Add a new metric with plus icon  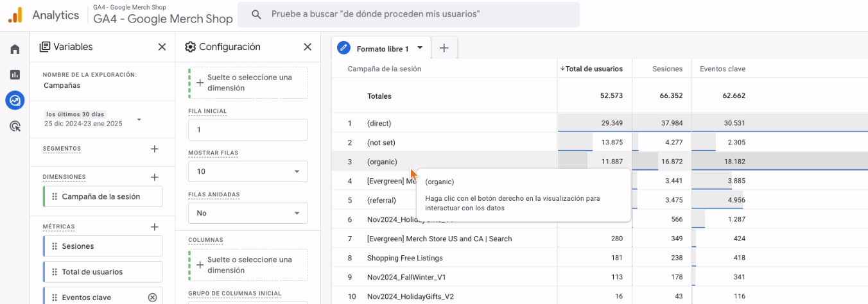154,226
